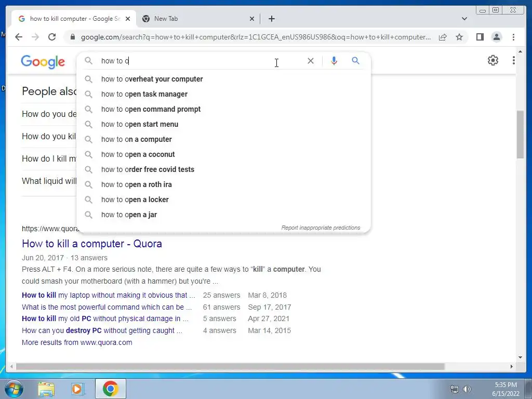
Task: Expand 'What liquid will...' related question
Action: click(49, 181)
